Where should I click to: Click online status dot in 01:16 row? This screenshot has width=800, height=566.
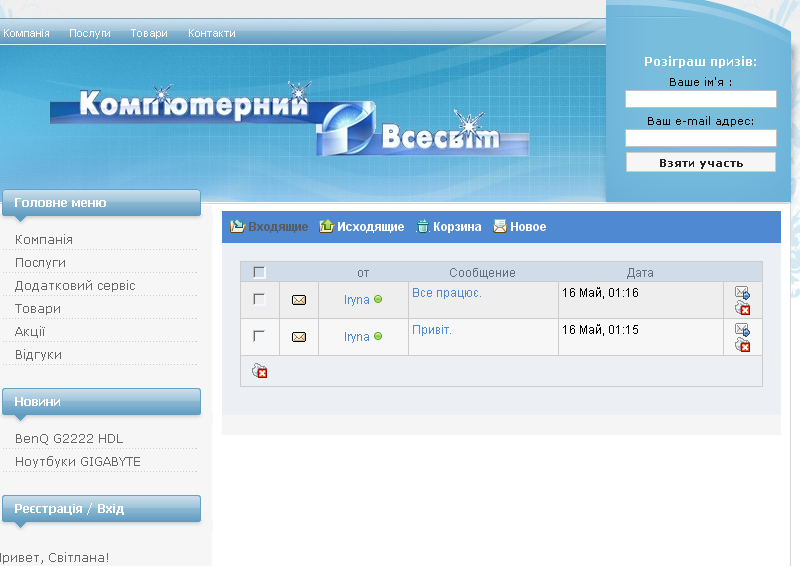point(378,299)
